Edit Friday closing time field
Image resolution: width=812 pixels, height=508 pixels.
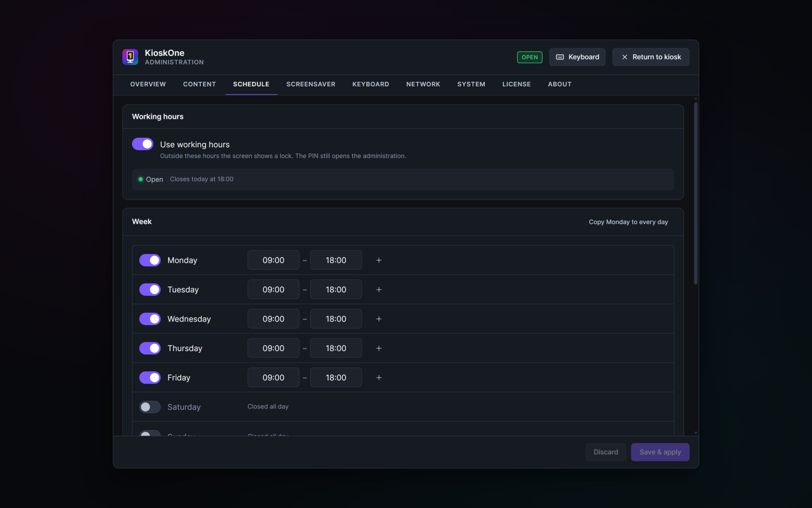tap(336, 377)
